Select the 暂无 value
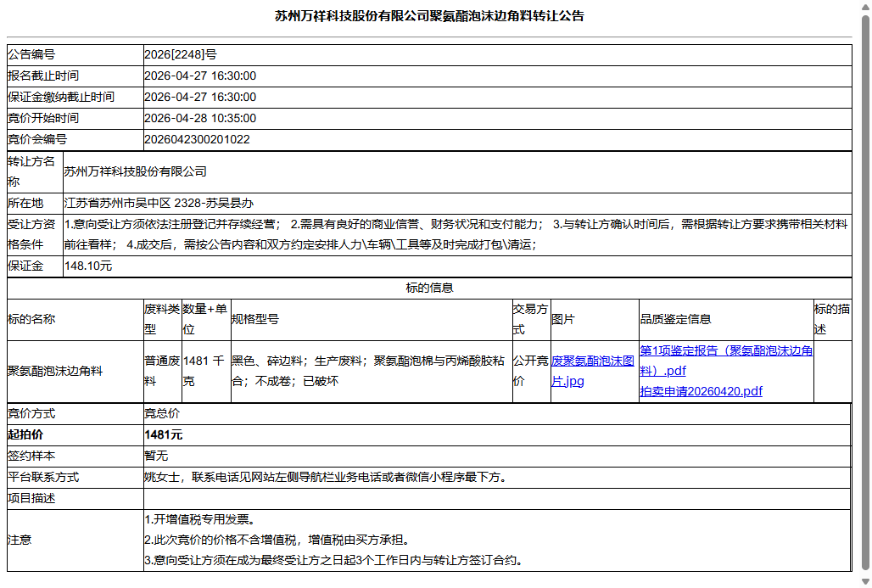This screenshot has width=872, height=588. point(156,456)
